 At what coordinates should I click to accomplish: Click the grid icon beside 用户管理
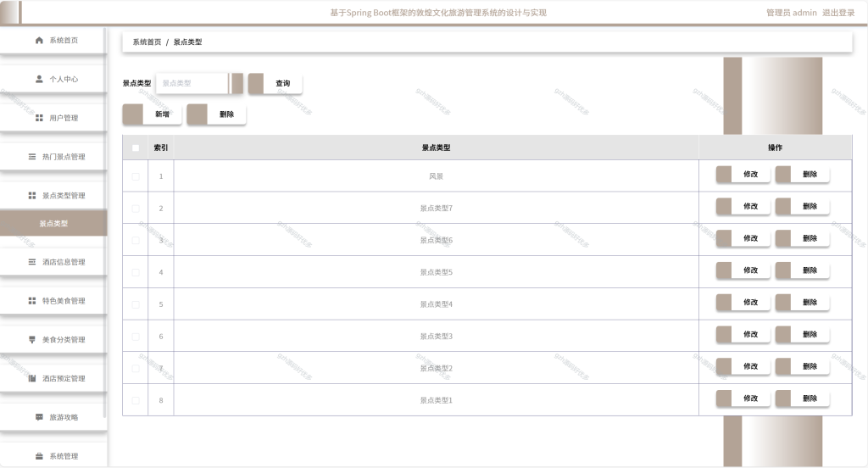39,118
